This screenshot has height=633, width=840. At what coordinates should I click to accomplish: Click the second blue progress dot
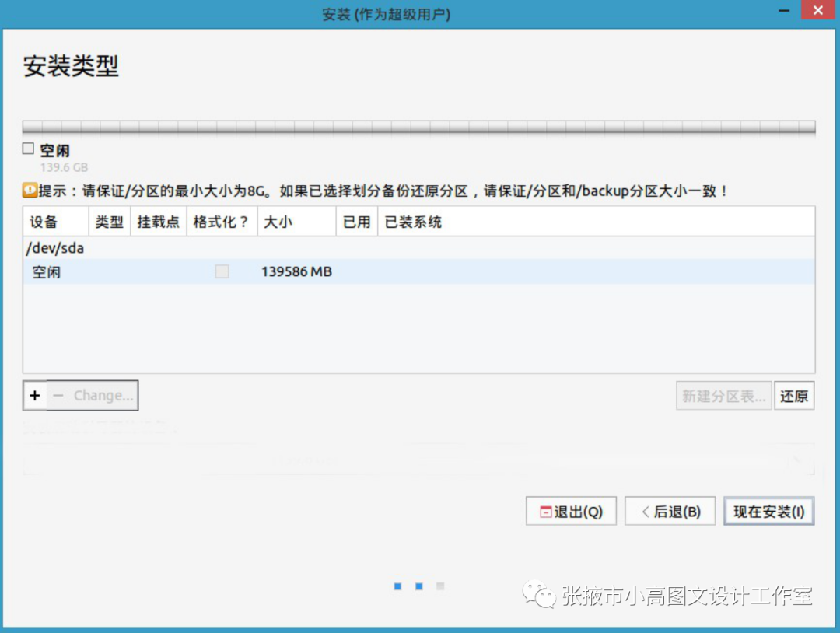pyautogui.click(x=418, y=586)
